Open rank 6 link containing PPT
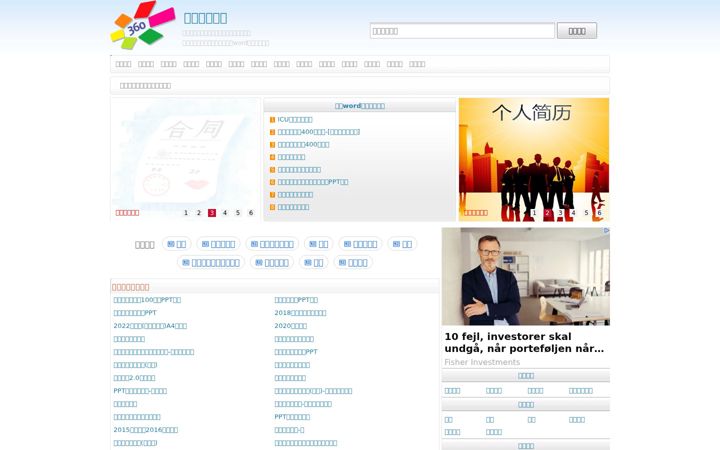 click(x=313, y=182)
